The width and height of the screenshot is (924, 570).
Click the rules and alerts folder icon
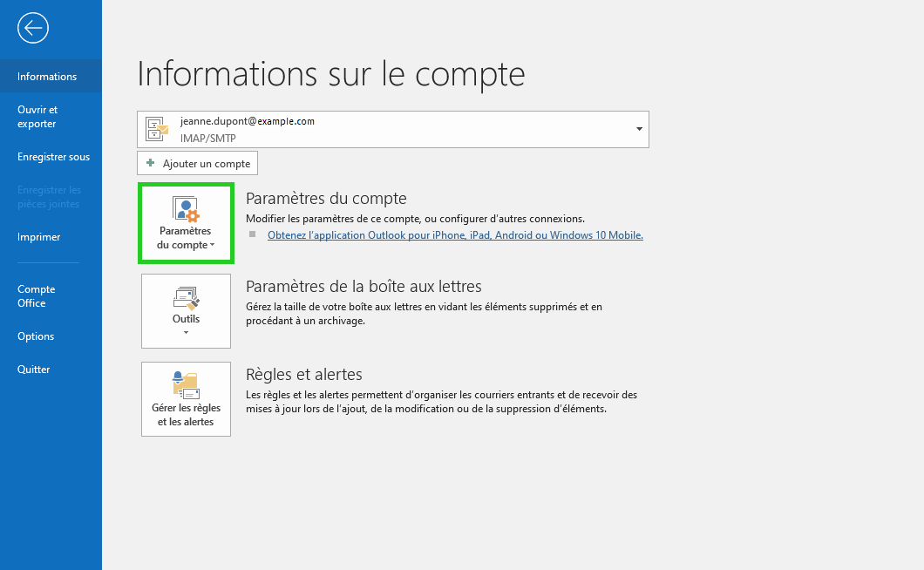point(186,385)
